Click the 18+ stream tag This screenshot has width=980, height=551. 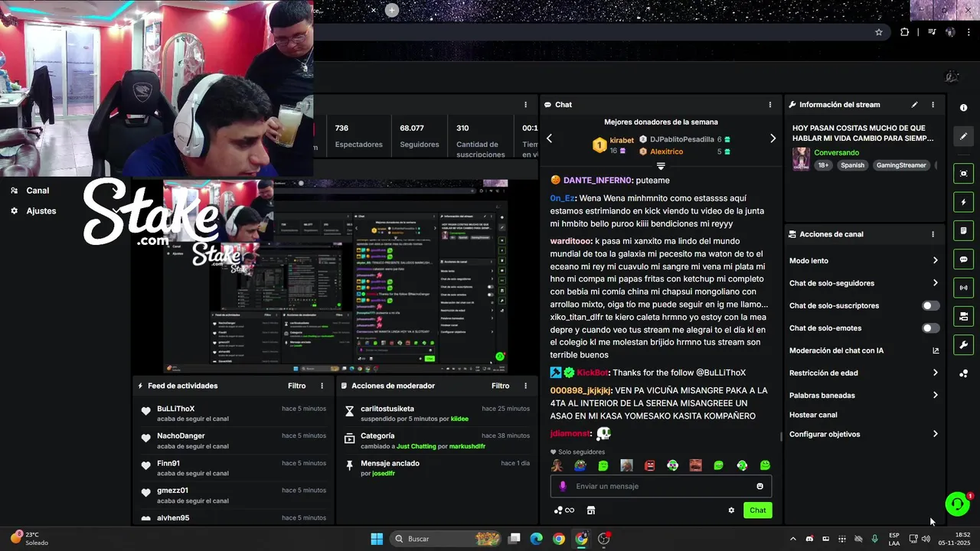tap(823, 165)
